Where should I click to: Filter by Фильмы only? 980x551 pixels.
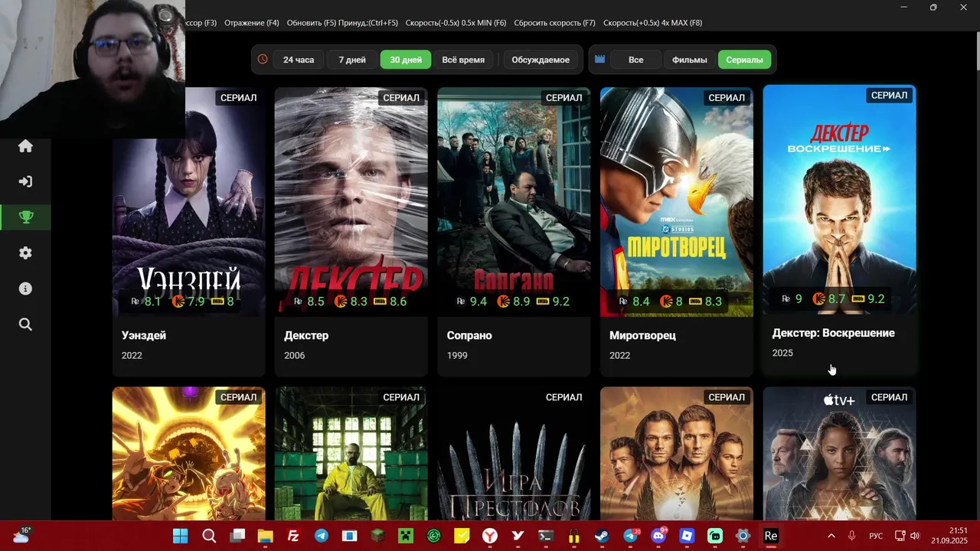(x=690, y=60)
